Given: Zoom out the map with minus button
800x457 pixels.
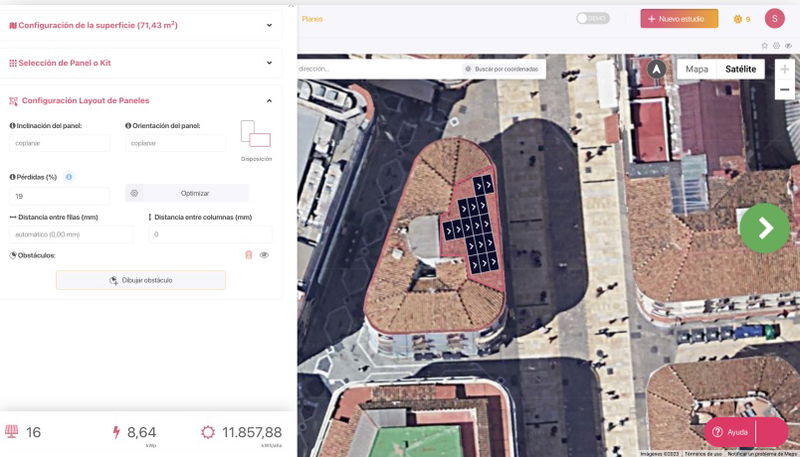Looking at the screenshot, I should [x=784, y=90].
